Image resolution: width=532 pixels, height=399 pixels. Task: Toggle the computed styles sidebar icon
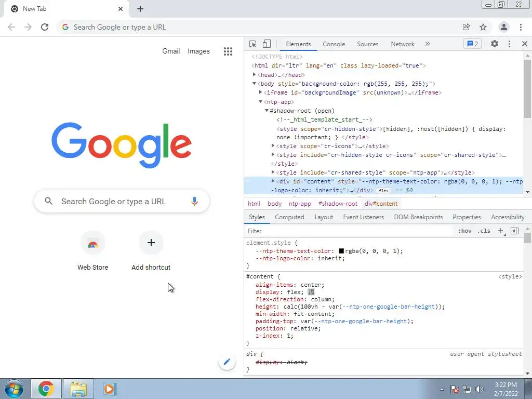pyautogui.click(x=514, y=231)
